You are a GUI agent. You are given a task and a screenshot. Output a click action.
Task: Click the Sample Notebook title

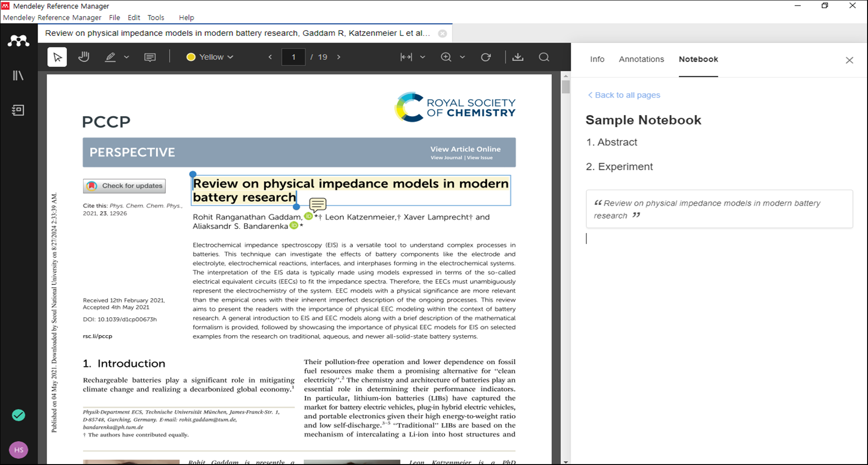click(643, 120)
